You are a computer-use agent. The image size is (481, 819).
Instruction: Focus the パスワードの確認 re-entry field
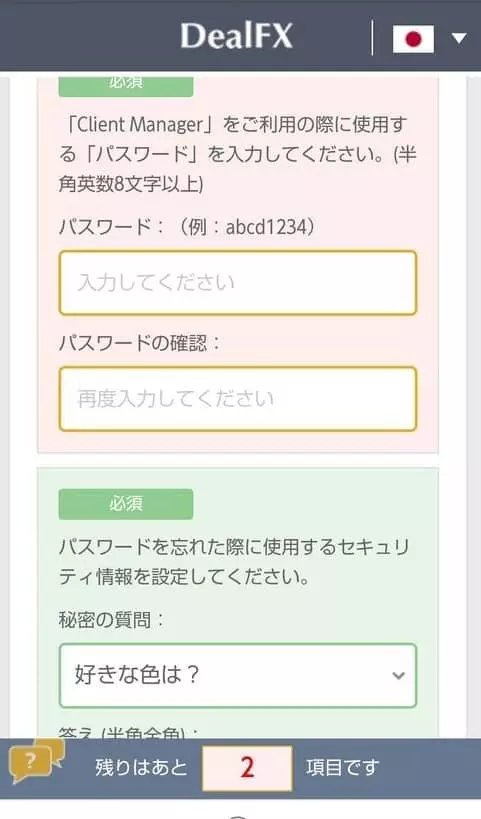point(238,399)
